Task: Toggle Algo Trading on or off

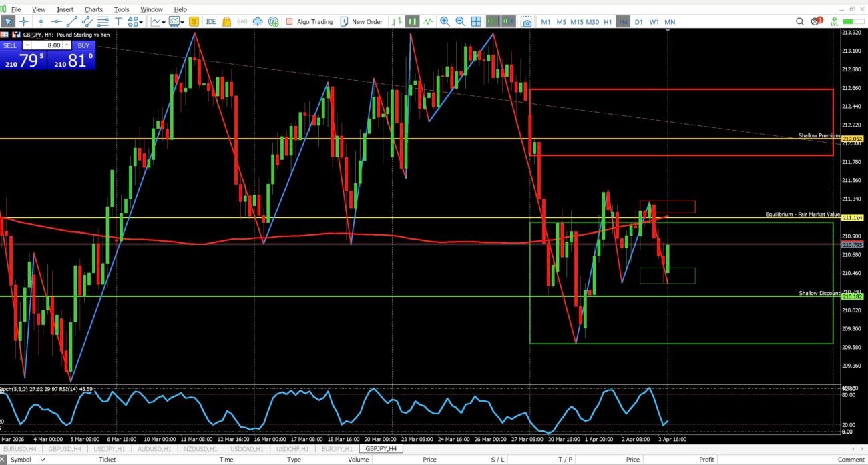Action: [309, 22]
